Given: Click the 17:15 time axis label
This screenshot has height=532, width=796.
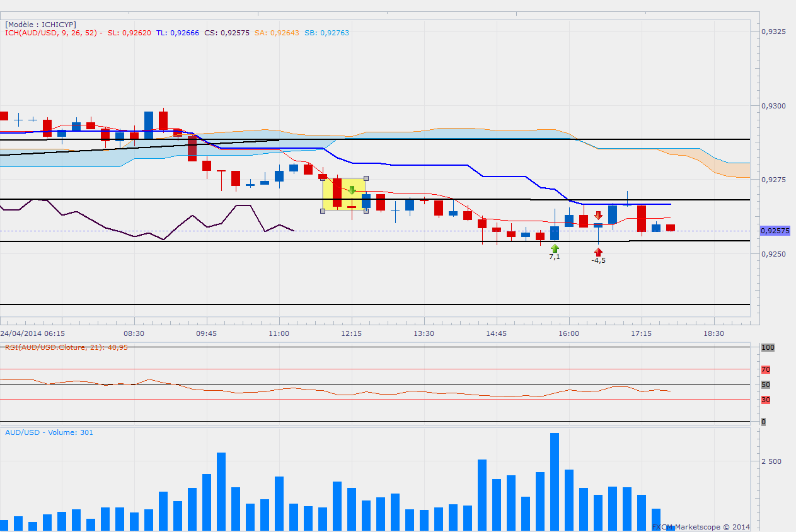Looking at the screenshot, I should tap(641, 333).
